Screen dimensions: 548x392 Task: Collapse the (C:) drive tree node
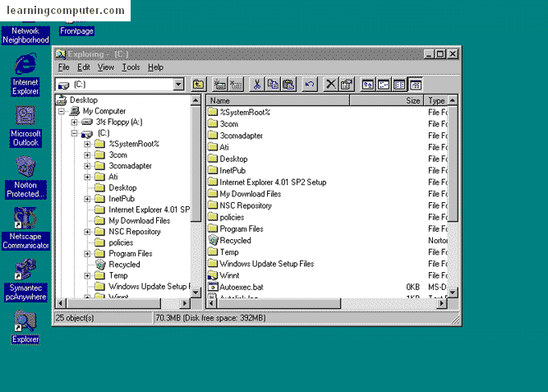pyautogui.click(x=74, y=133)
